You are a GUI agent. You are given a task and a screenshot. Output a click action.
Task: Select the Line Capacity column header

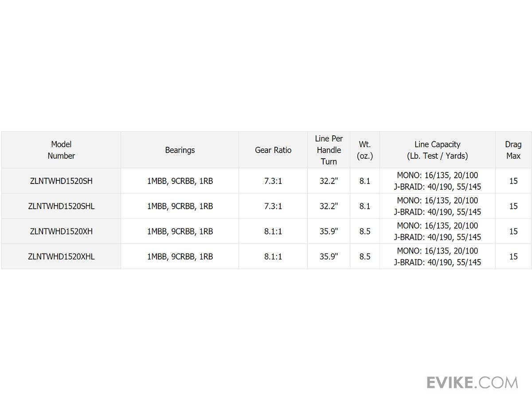pos(437,150)
